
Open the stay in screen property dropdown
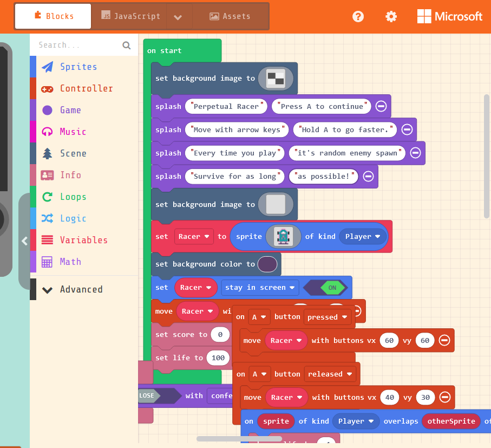click(260, 287)
